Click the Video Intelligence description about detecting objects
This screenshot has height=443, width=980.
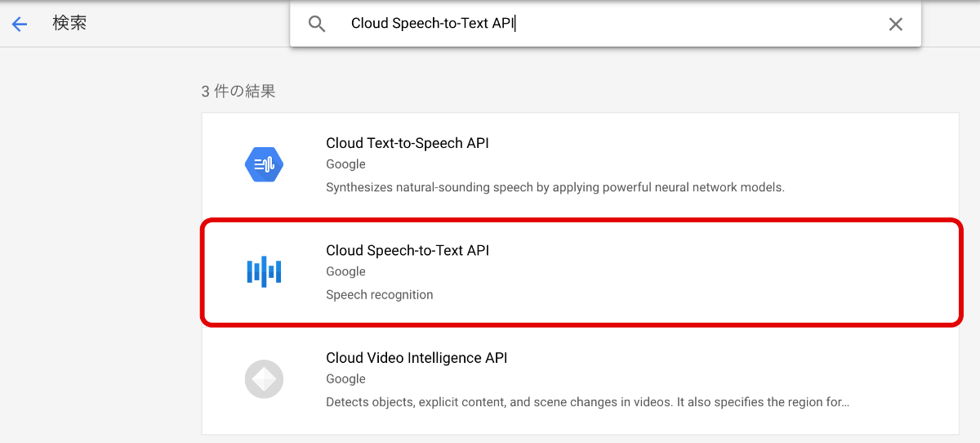coord(587,402)
